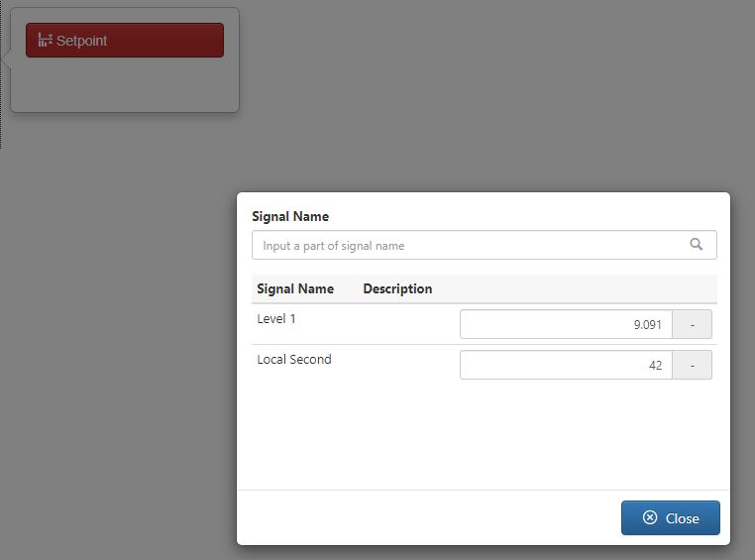
Task: Dismiss the dialog using the Close button
Action: pyautogui.click(x=670, y=517)
